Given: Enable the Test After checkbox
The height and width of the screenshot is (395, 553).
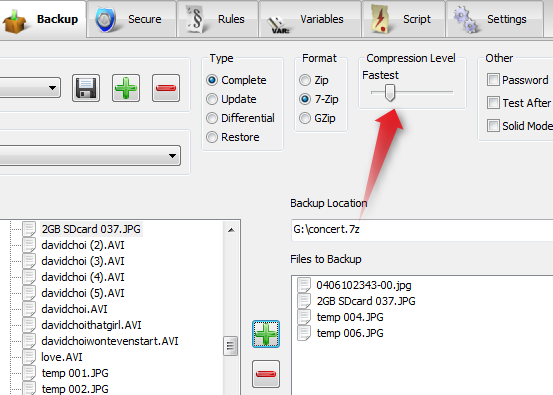Looking at the screenshot, I should tap(493, 103).
